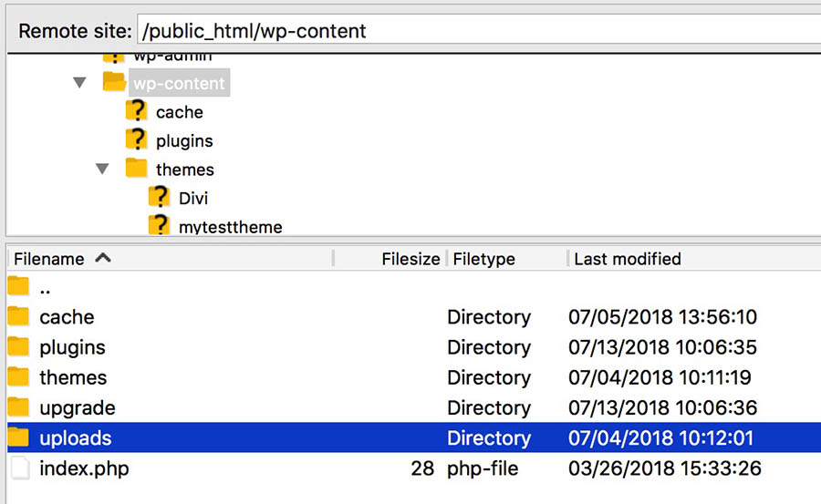Click the plugins folder icon in tree

[136, 140]
